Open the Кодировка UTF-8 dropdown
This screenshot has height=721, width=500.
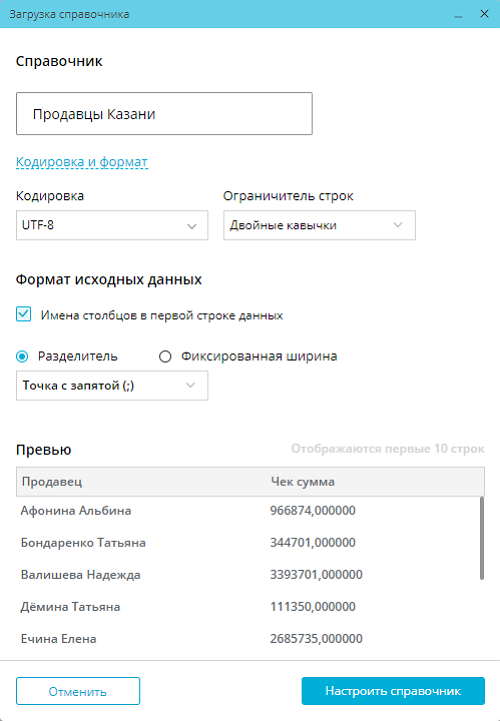point(112,225)
